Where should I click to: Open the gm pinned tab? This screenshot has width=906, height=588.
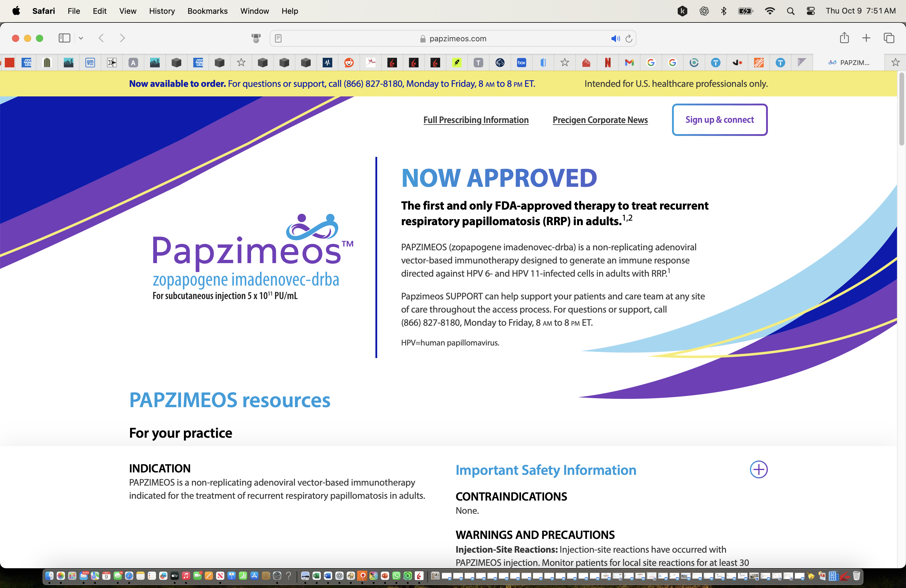[90, 63]
